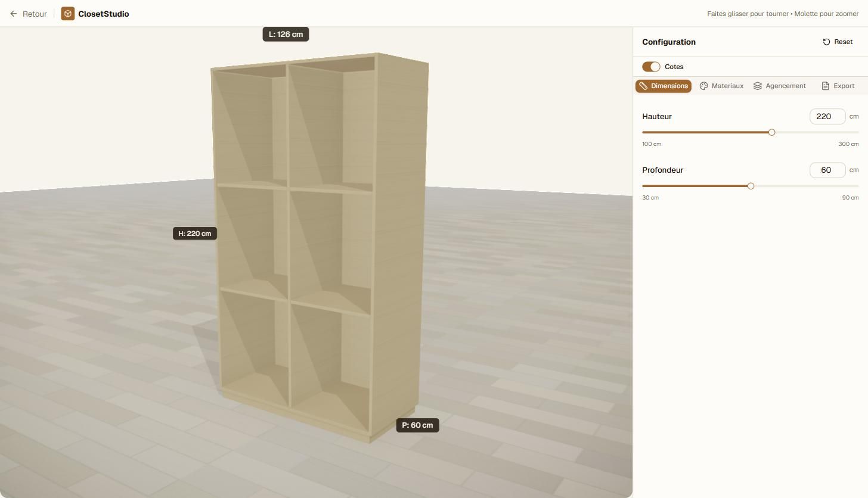Click the 90 cm maximum depth label
This screenshot has width=868, height=498.
[850, 198]
